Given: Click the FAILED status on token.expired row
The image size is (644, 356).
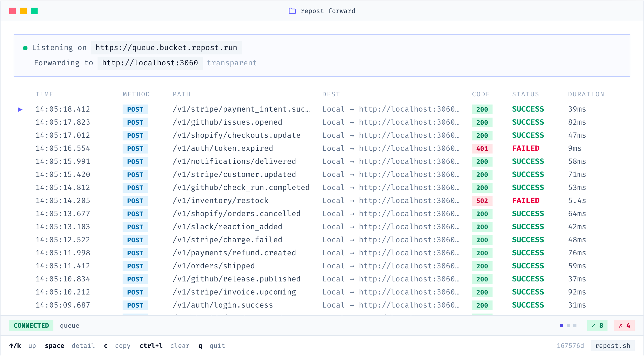Looking at the screenshot, I should tap(526, 148).
